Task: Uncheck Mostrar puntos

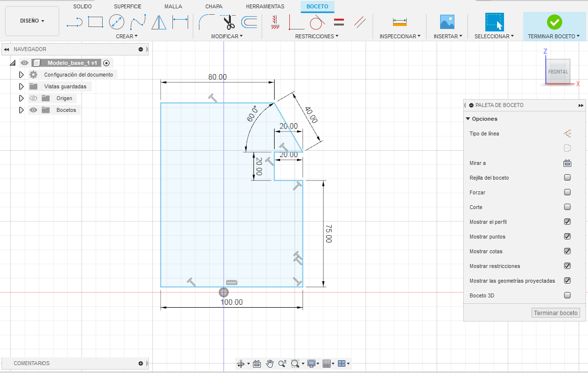Action: click(x=567, y=236)
